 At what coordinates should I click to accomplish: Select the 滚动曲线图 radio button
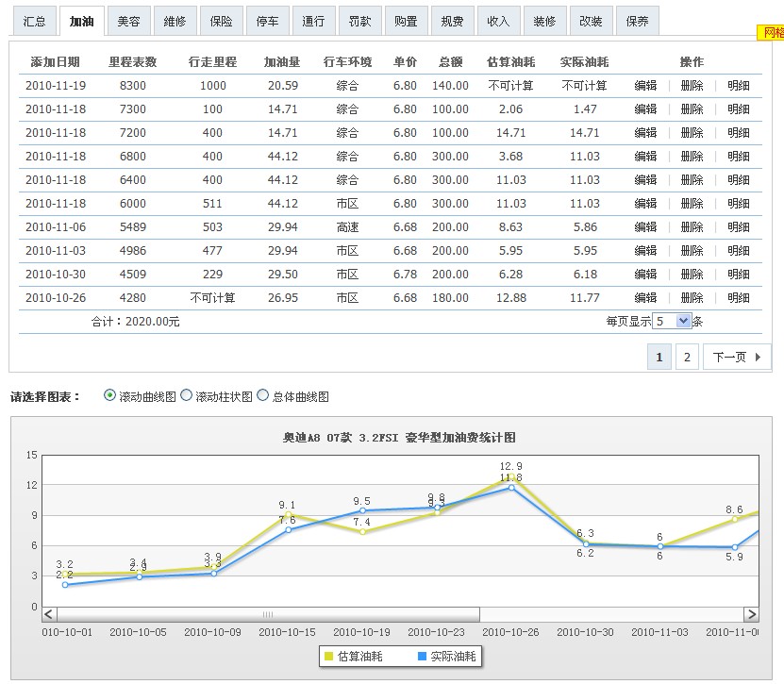click(x=110, y=396)
